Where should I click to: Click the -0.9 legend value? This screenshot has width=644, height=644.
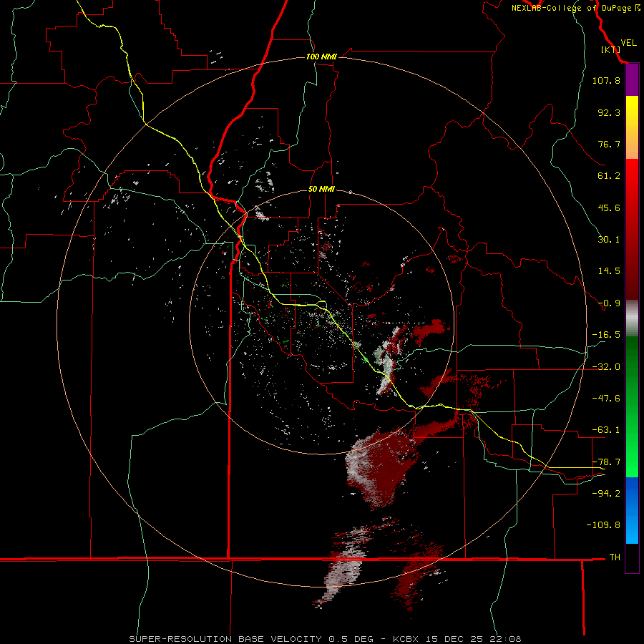tap(609, 303)
